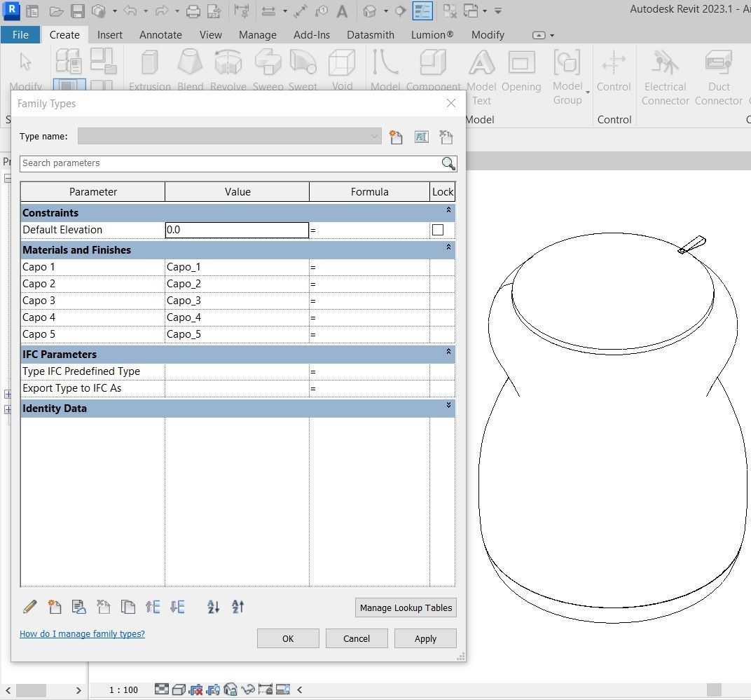Click the highlighted Family Types toolbar icon
751x700 pixels.
point(422,11)
